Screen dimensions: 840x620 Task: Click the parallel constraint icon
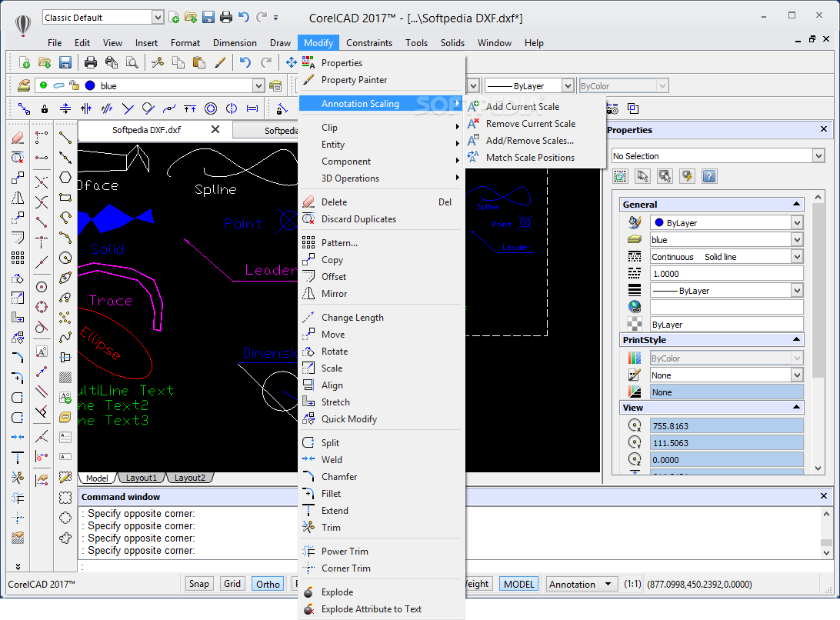point(107,108)
